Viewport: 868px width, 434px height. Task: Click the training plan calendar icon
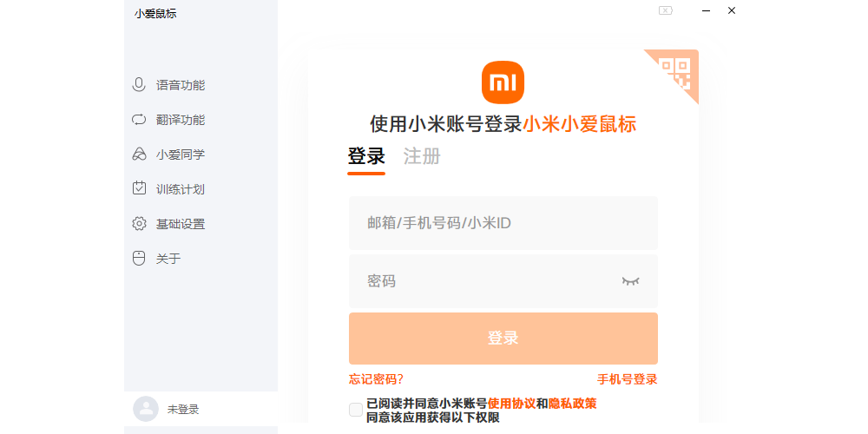[139, 188]
